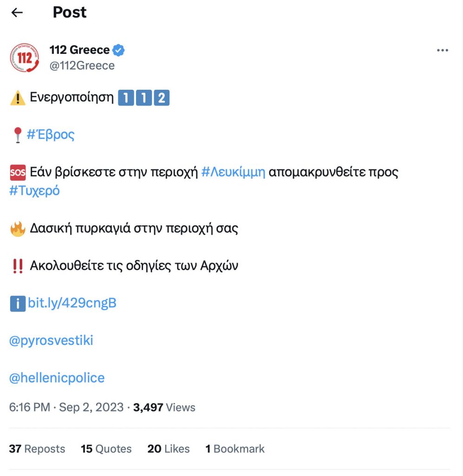Click the fire emoji icon
The height and width of the screenshot is (476, 463).
point(18,229)
